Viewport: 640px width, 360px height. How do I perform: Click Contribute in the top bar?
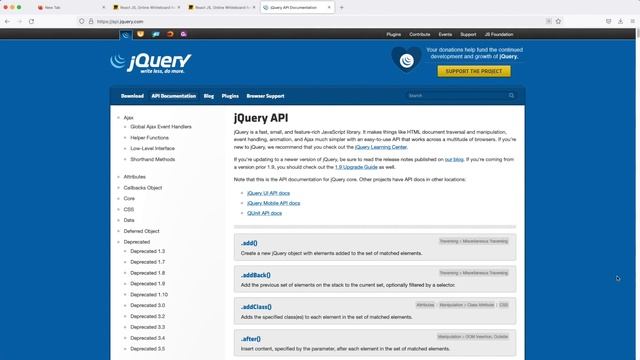420,34
